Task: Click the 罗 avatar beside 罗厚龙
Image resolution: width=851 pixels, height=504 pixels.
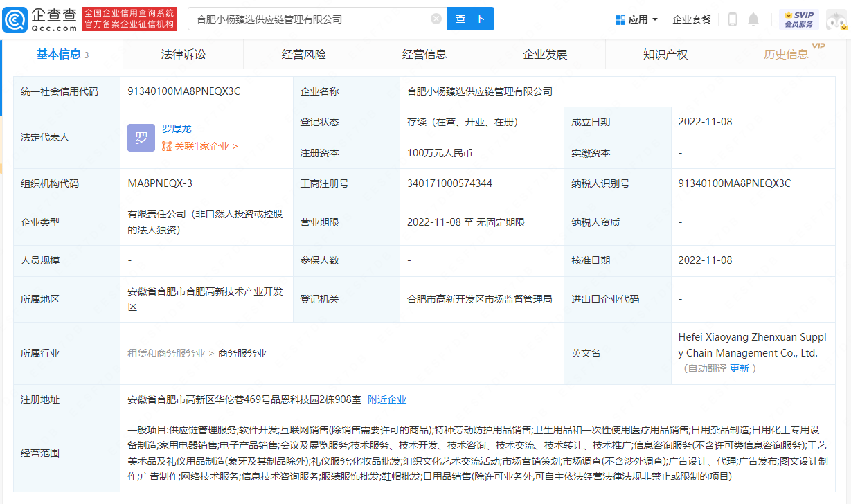Action: point(141,138)
